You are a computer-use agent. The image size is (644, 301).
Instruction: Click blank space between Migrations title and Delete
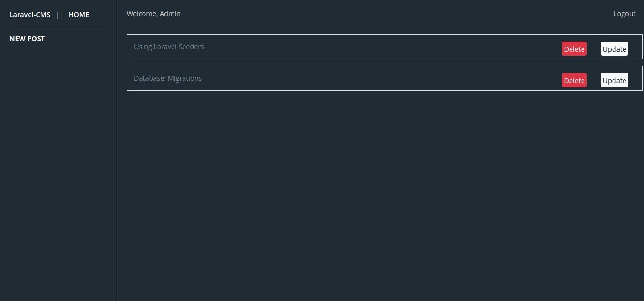pos(381,78)
